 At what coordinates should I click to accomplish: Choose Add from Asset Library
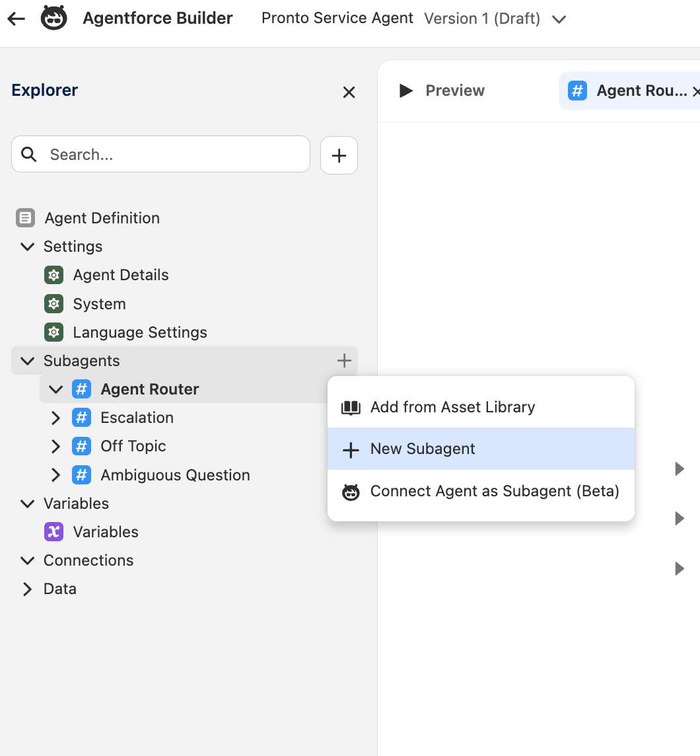(x=481, y=407)
